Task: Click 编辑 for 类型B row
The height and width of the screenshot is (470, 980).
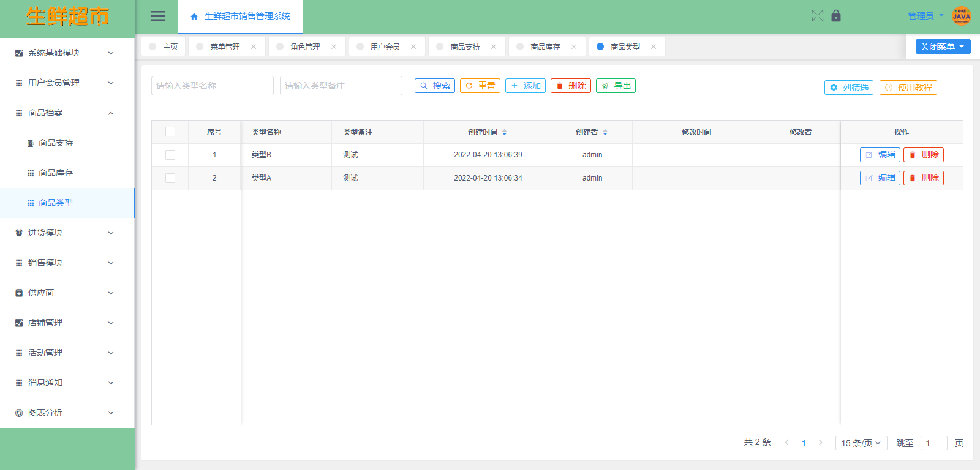Action: point(880,155)
